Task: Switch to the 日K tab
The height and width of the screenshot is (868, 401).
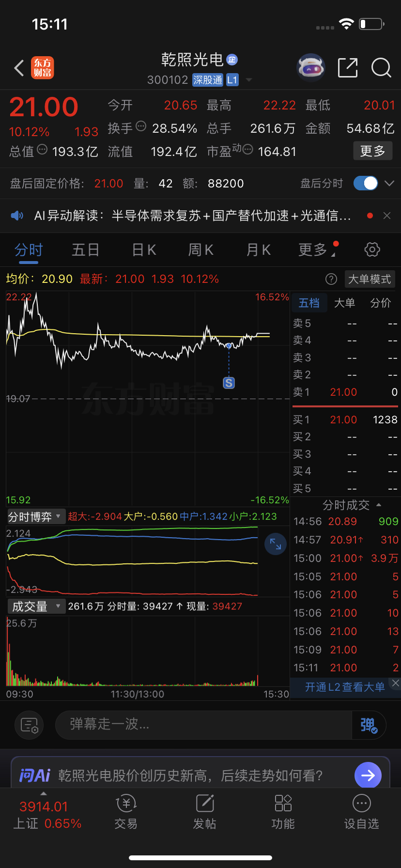Action: [x=144, y=250]
